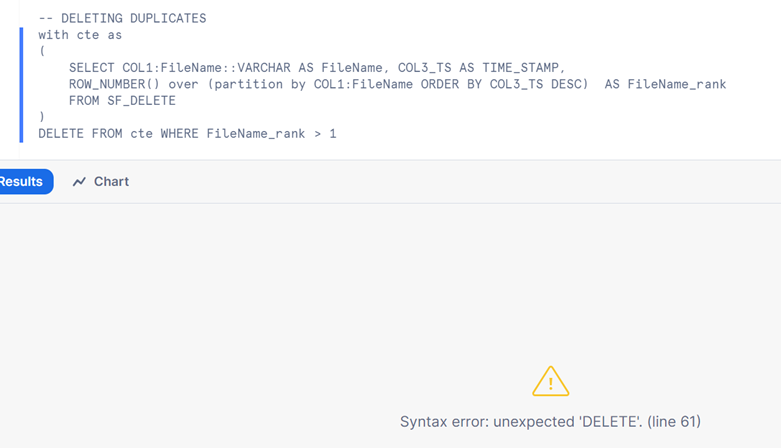Click the 'with cte as' line
This screenshot has width=781, height=448.
80,35
